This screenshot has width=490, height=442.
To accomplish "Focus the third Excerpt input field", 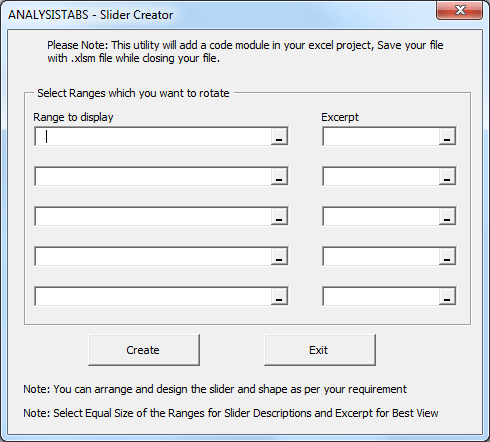I will 381,216.
